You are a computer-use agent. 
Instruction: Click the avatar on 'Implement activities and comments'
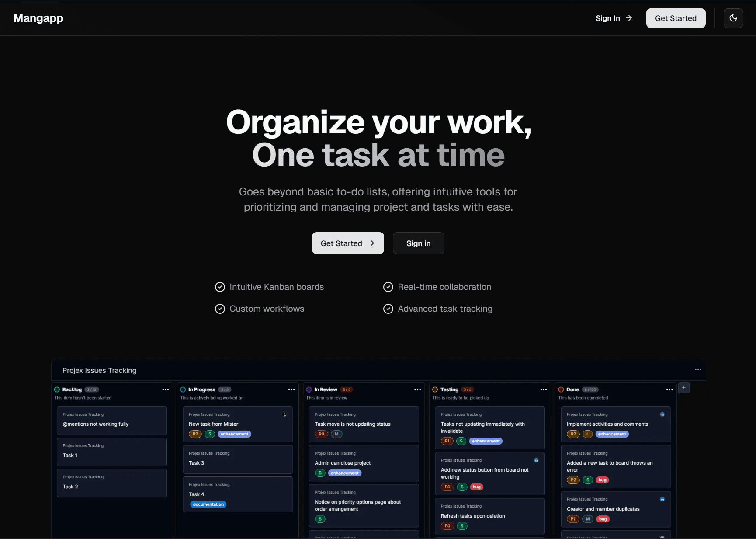[662, 414]
